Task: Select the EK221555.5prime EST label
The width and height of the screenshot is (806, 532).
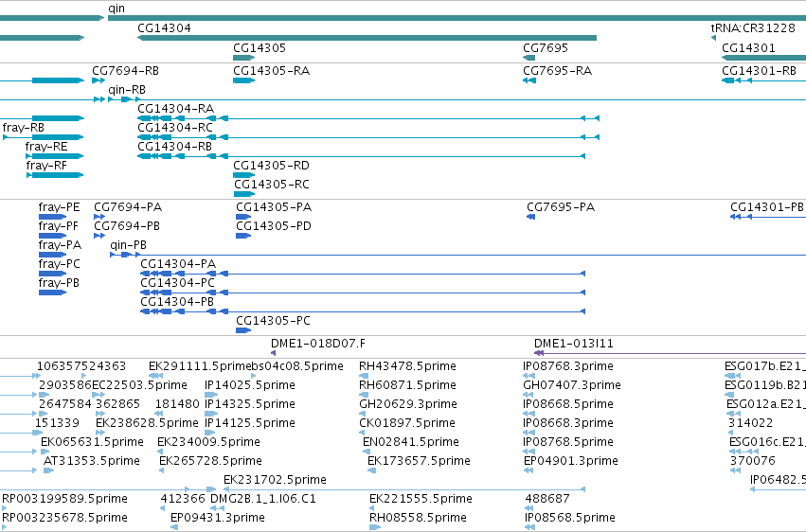Action: coord(421,499)
